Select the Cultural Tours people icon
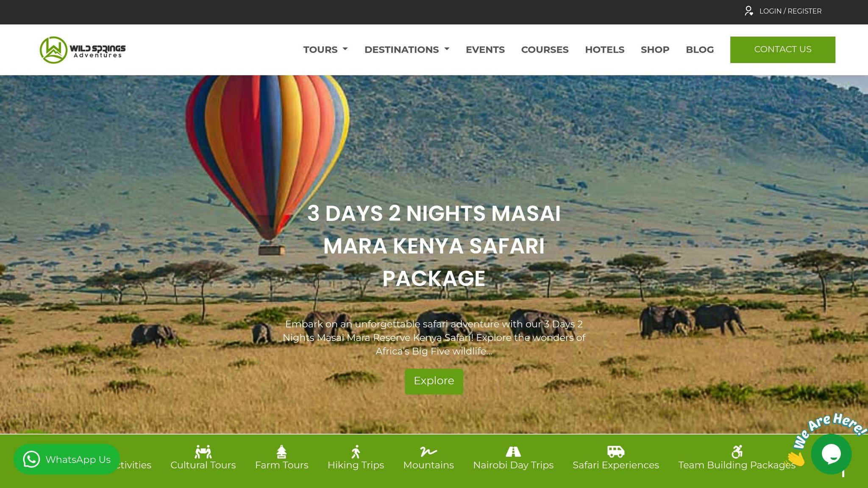The width and height of the screenshot is (868, 488). pos(203,452)
